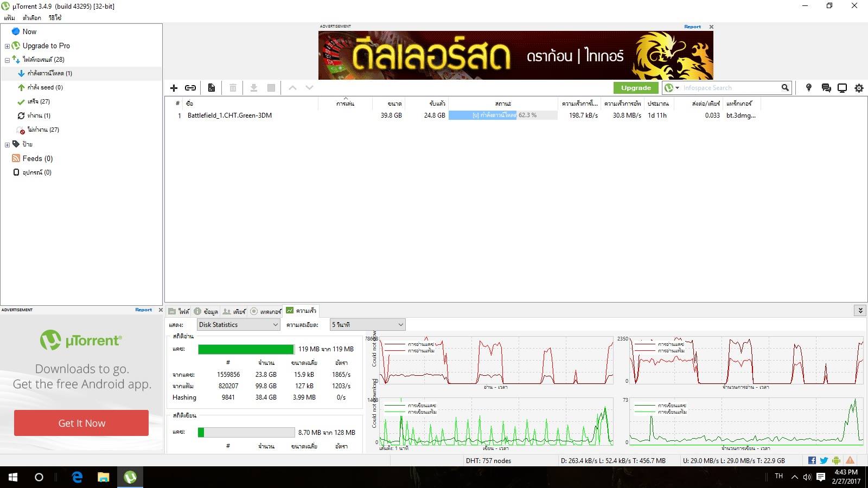868x488 pixels.
Task: Show Seeding (0) torrents in sidebar
Action: point(45,87)
